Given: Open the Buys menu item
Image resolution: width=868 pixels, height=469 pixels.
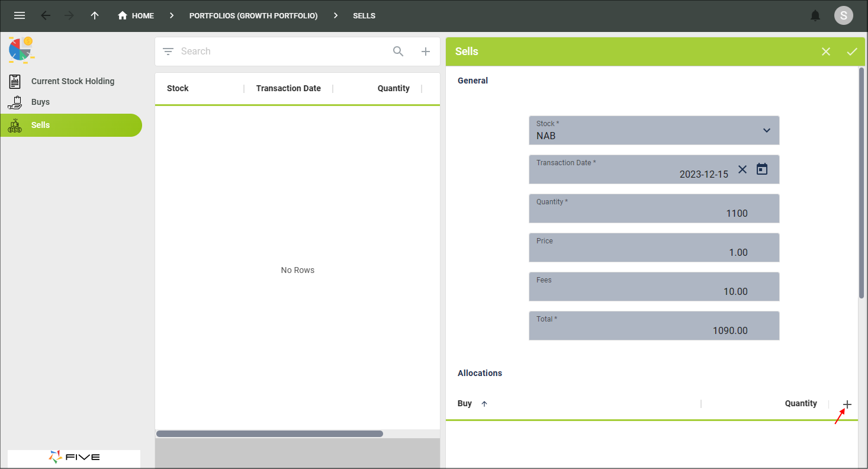Looking at the screenshot, I should pyautogui.click(x=71, y=102).
